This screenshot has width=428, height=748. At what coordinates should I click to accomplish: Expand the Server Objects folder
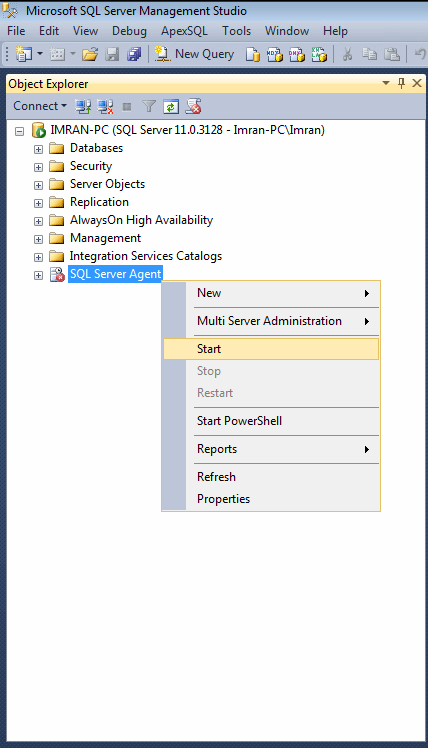point(38,185)
